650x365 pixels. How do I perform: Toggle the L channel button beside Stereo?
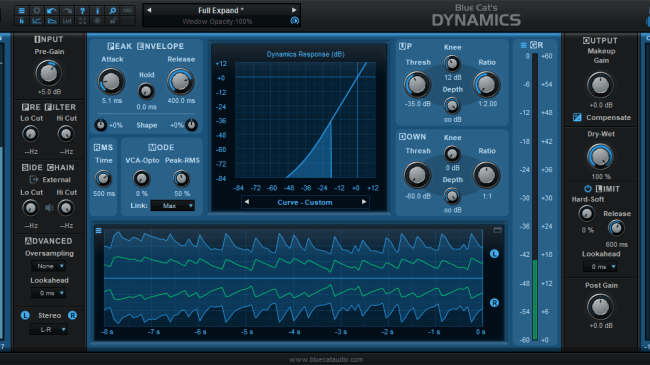[x=25, y=316]
